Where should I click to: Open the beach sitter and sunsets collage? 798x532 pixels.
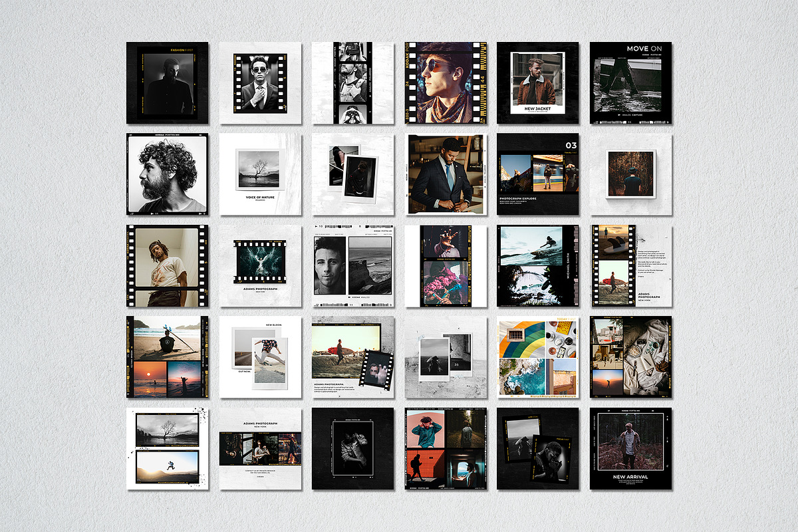point(167,357)
